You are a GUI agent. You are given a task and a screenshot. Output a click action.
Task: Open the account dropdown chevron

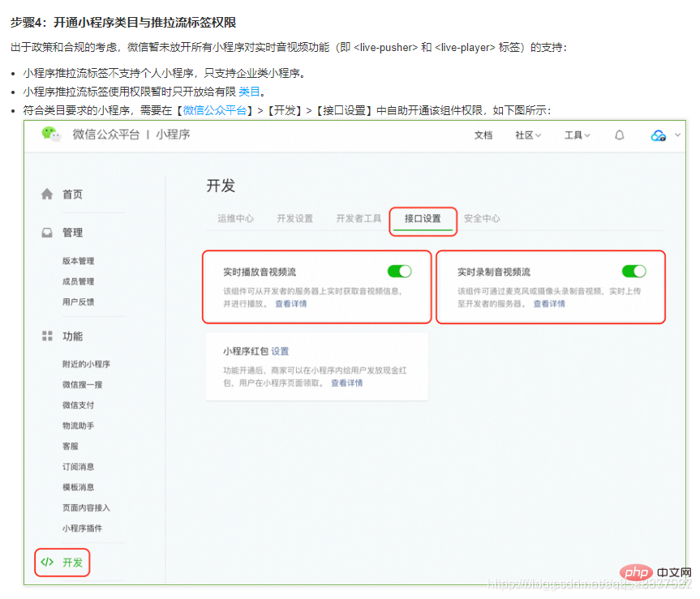677,135
